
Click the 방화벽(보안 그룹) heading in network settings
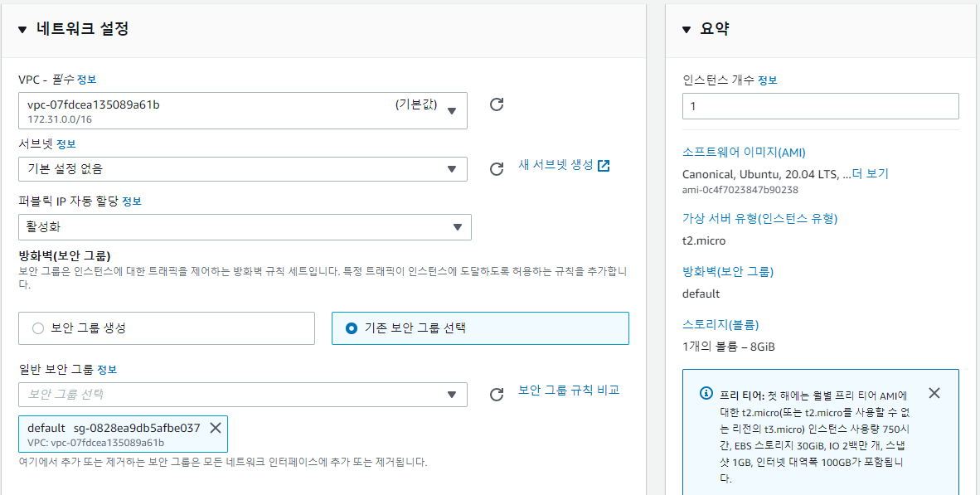point(65,256)
